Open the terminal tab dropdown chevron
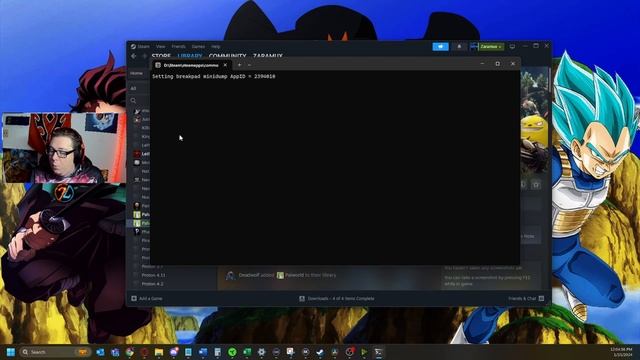Viewport: 640px width, 360px height. pos(249,65)
